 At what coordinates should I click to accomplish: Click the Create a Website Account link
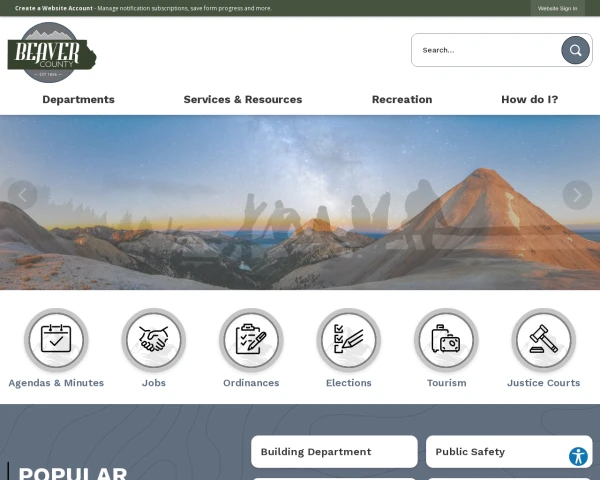(54, 8)
